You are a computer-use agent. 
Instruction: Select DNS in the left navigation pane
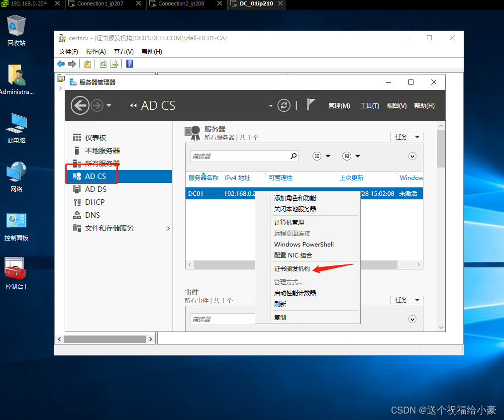point(92,215)
